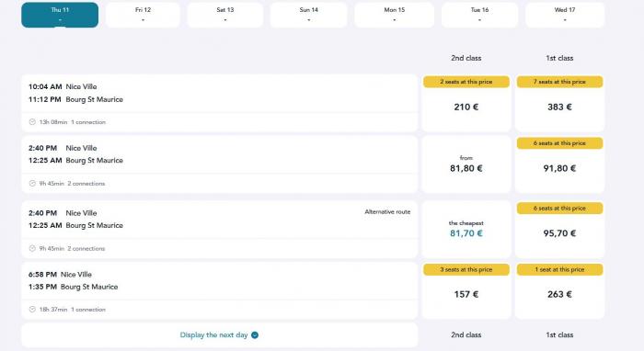Click the clock icon beside 13h 08min duration

32,122
